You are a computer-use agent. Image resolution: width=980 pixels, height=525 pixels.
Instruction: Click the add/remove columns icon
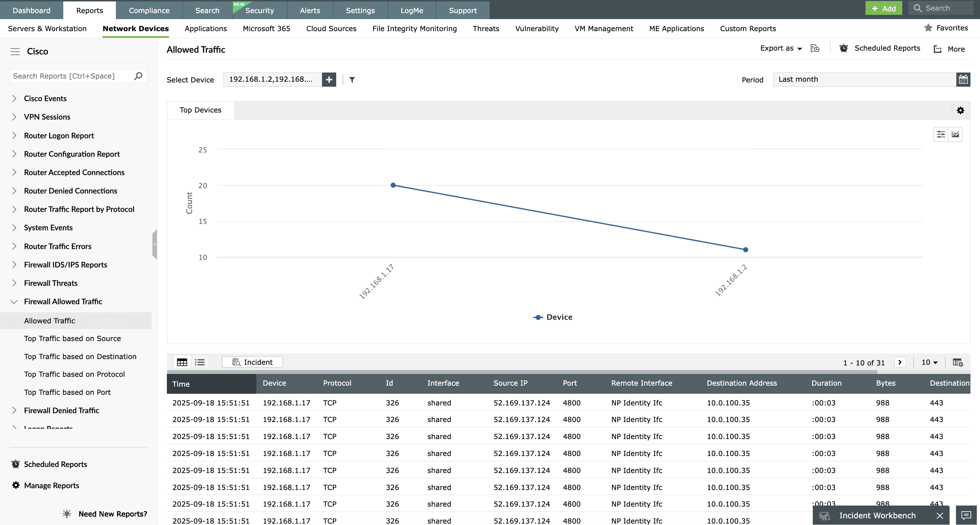[x=958, y=362]
